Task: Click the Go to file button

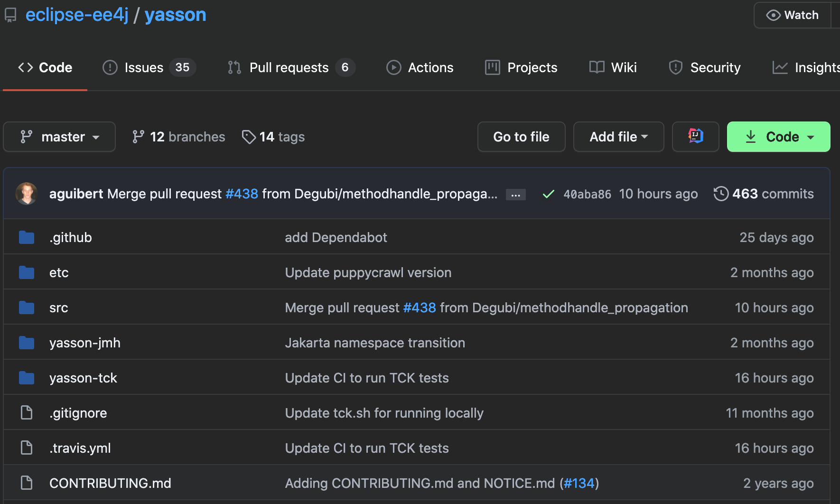Action: 521,137
